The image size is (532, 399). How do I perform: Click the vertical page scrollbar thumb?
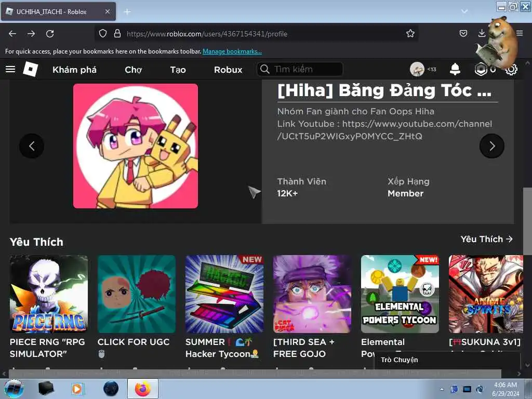527,220
